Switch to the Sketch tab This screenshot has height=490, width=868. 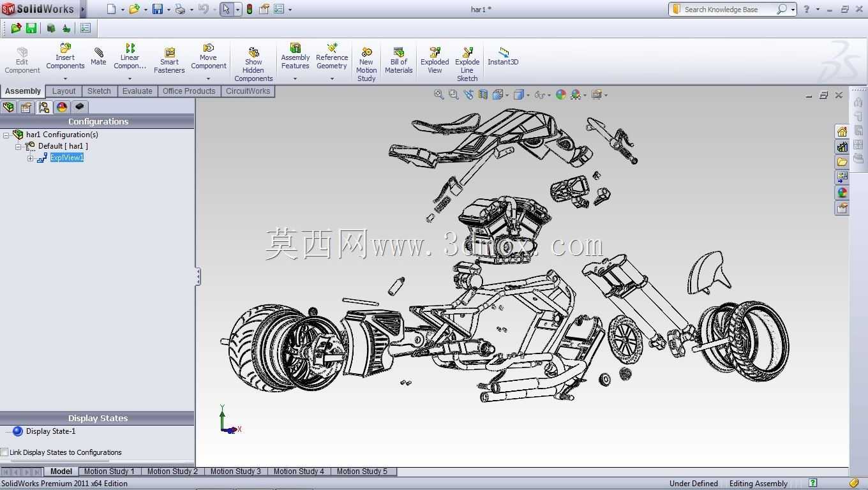tap(99, 91)
